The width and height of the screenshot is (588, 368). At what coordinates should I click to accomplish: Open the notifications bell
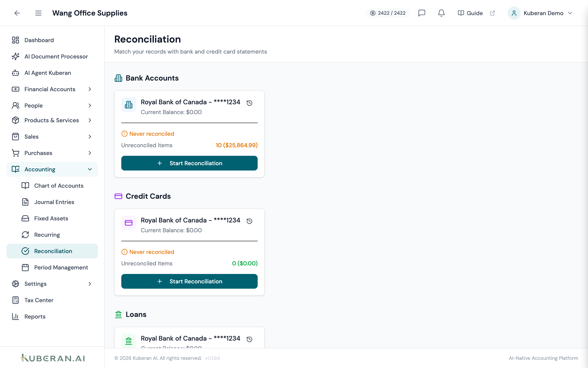[441, 13]
